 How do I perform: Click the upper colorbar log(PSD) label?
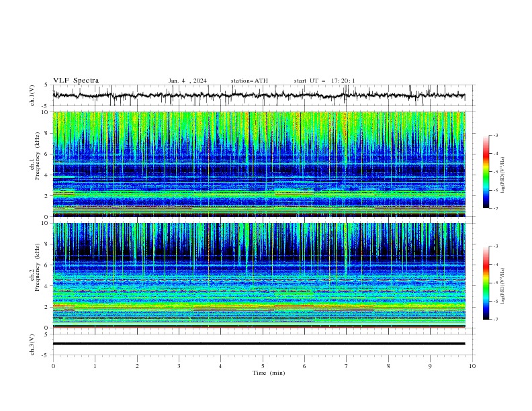tap(503, 175)
